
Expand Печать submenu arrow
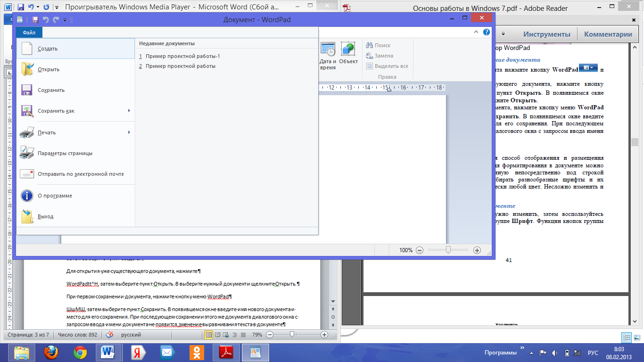(129, 132)
